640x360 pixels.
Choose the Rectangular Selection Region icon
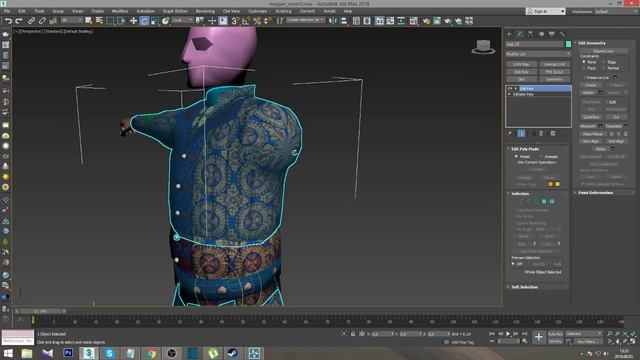pos(110,21)
